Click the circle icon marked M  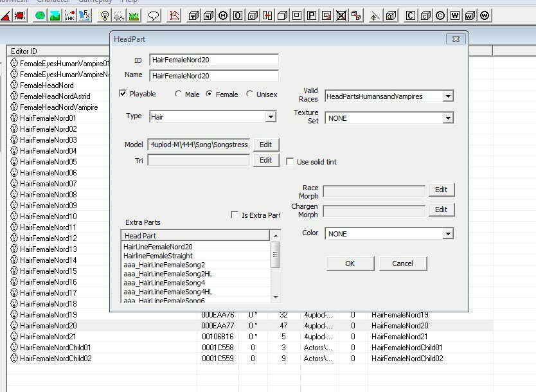tap(223, 15)
